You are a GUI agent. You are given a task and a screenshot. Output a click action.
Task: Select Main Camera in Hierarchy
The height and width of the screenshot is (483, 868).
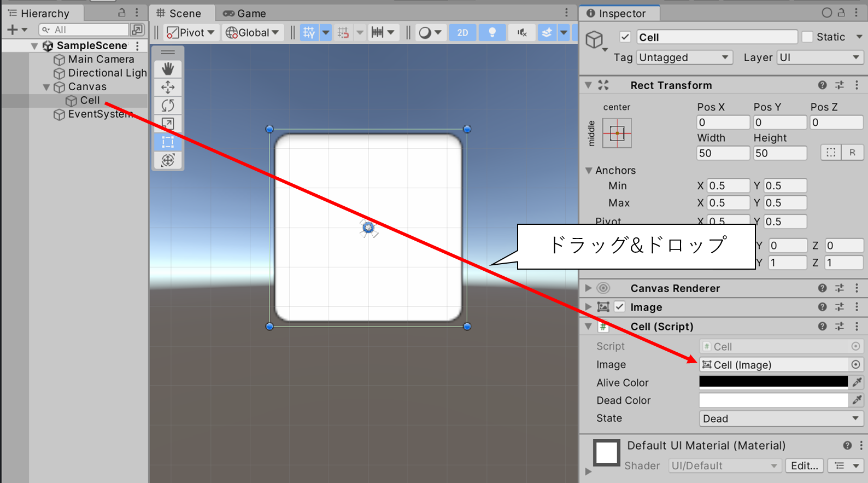(x=101, y=59)
